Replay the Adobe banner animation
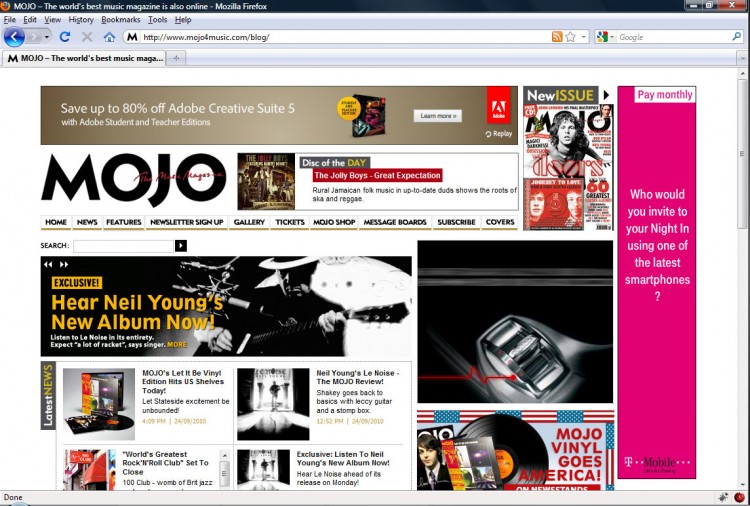The width and height of the screenshot is (750, 506). point(498,134)
